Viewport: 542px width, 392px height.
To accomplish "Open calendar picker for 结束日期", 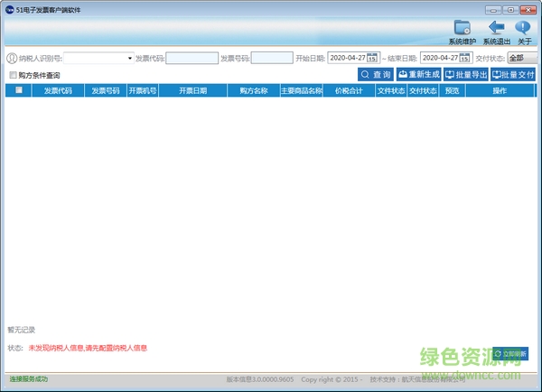I will 464,59.
